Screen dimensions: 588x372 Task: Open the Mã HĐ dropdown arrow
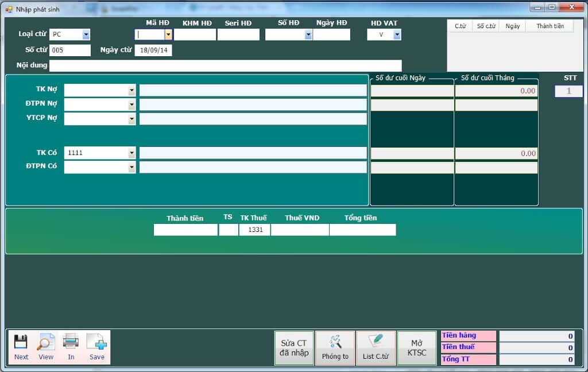(168, 35)
